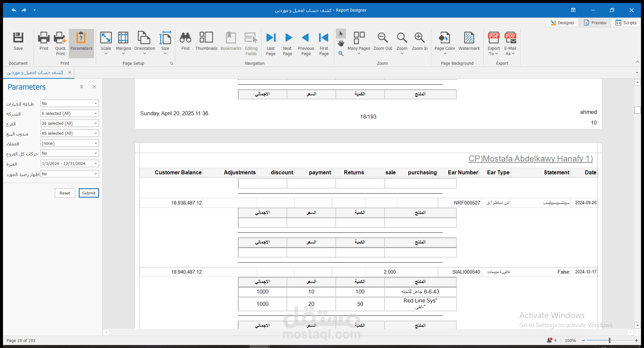Toggle the Thumbnails panel
Image resolution: width=644 pixels, height=348 pixels.
click(206, 42)
